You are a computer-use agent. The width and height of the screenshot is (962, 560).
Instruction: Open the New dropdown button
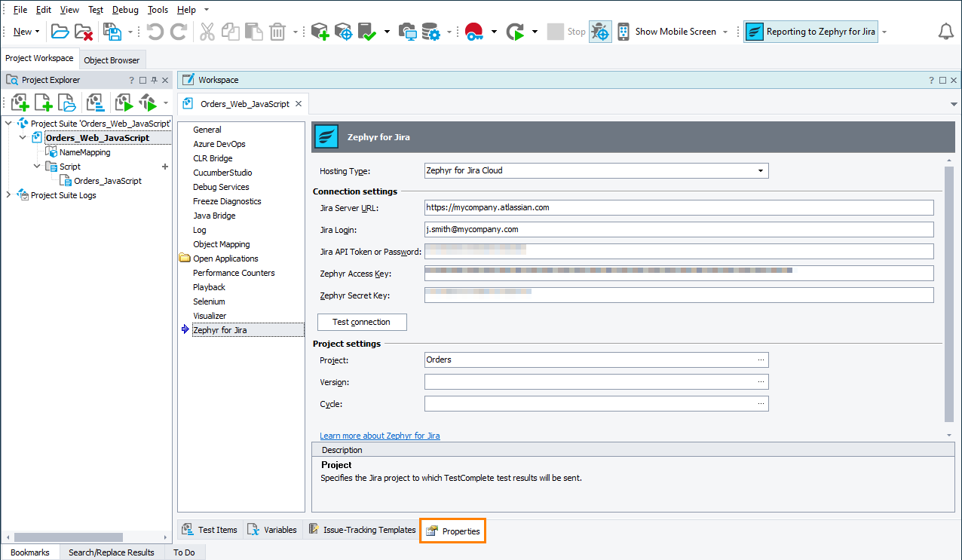coord(26,32)
